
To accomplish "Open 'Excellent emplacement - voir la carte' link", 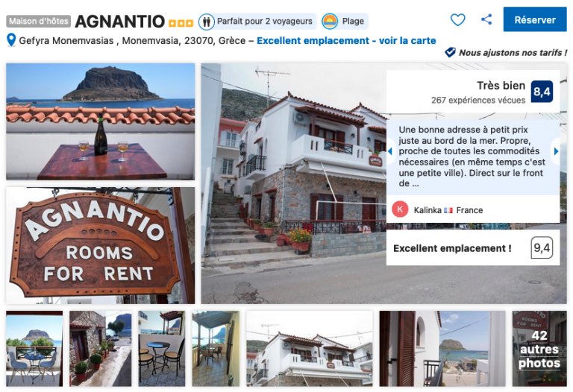I will point(346,40).
